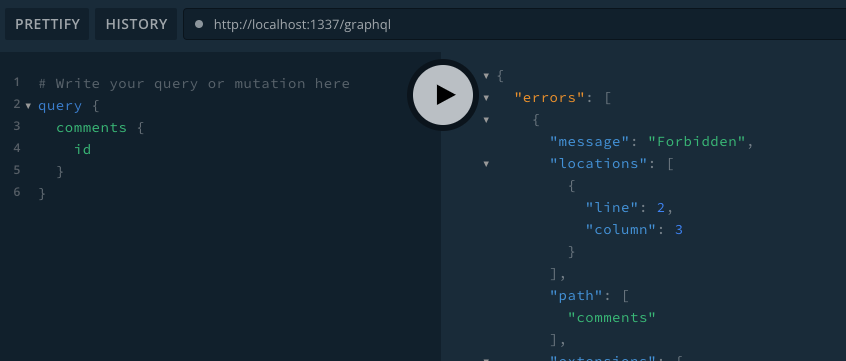Click the comment text on line 1
Viewport: 846px width, 361px height.
coord(194,84)
